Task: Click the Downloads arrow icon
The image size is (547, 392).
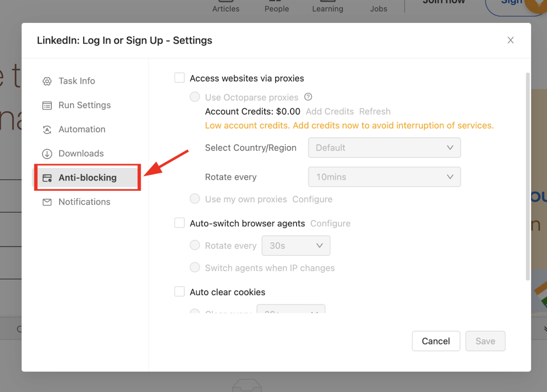Action: click(x=47, y=153)
